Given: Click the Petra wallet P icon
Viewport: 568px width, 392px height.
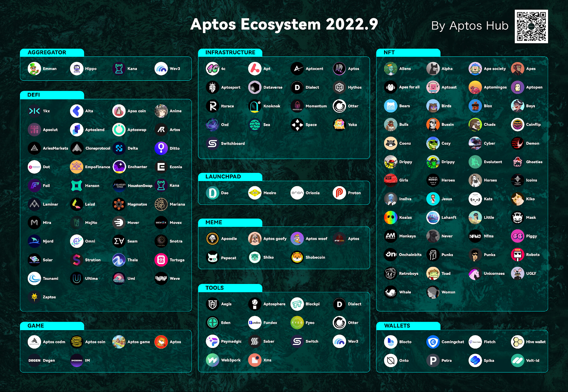Looking at the screenshot, I should pos(433,360).
